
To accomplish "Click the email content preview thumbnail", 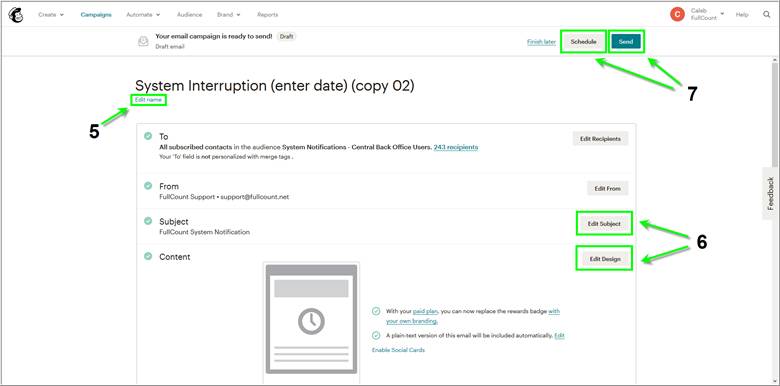I will (x=311, y=319).
